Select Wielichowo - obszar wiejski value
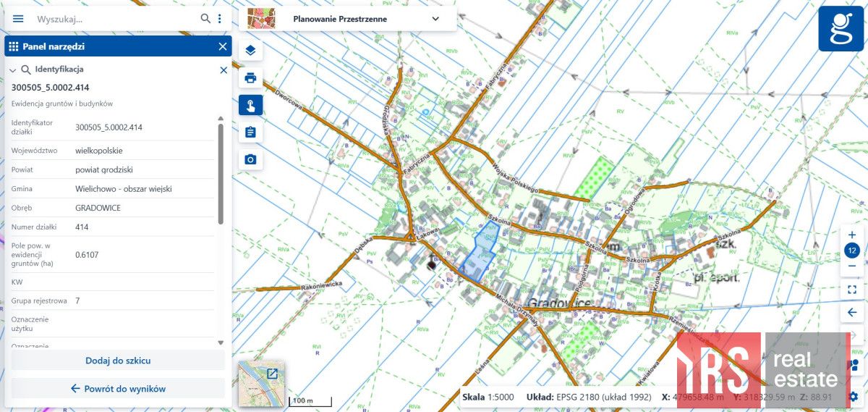 coord(123,188)
